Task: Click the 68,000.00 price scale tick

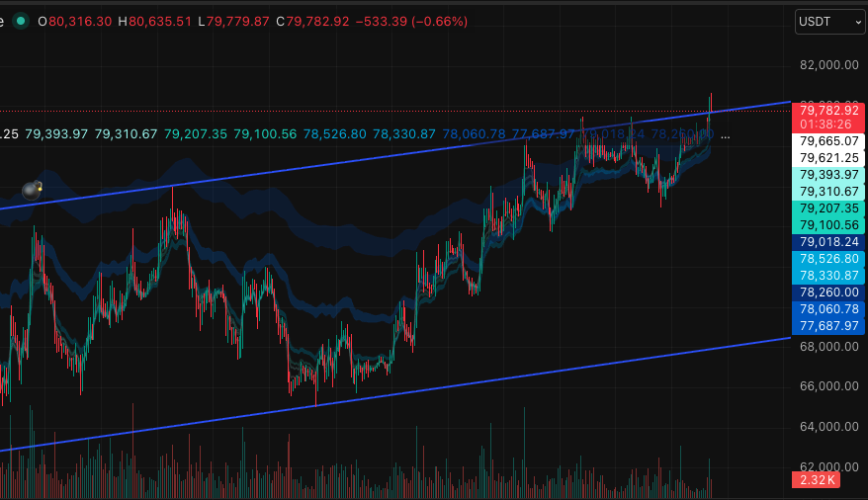Action: [x=828, y=347]
